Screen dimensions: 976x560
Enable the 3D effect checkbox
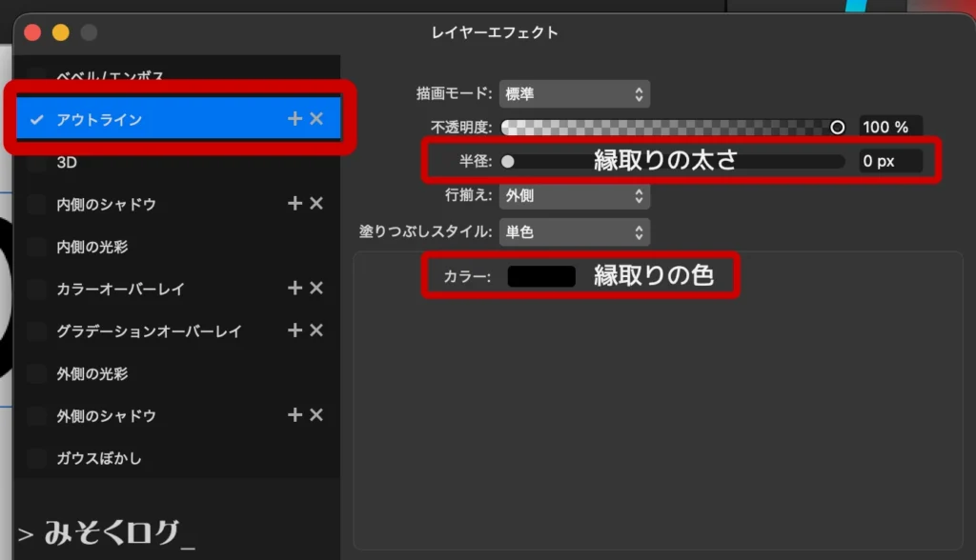coord(36,163)
